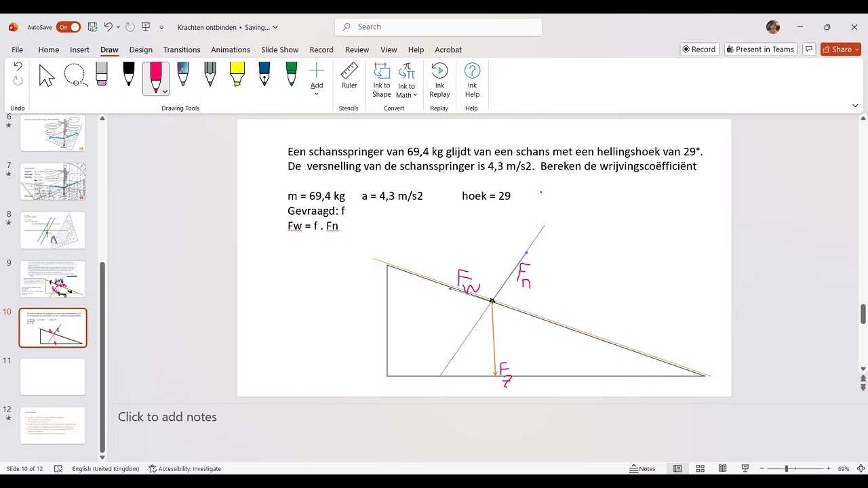Select the black pen

(x=129, y=75)
